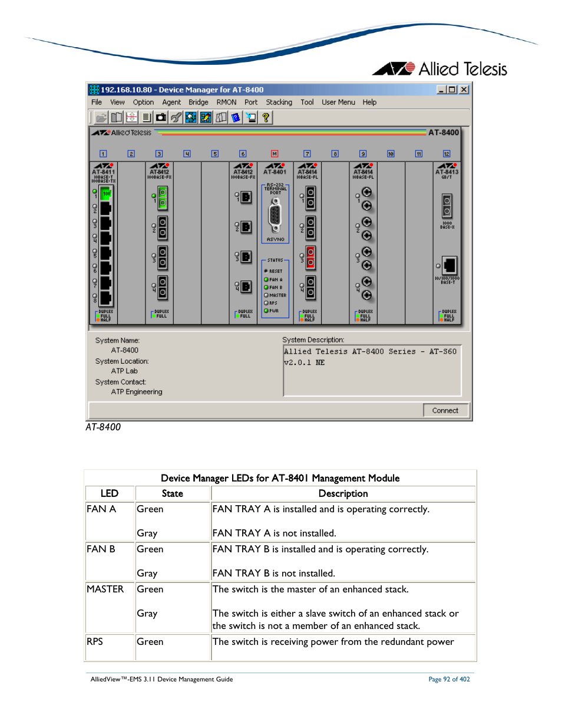Open the File menu
This screenshot has height=728, width=562.
[x=97, y=103]
